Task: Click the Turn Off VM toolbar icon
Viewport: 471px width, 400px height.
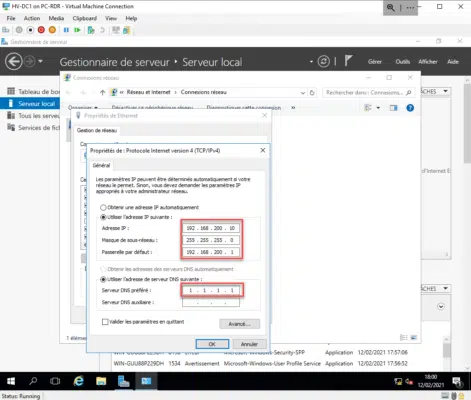Action: [x=30, y=30]
